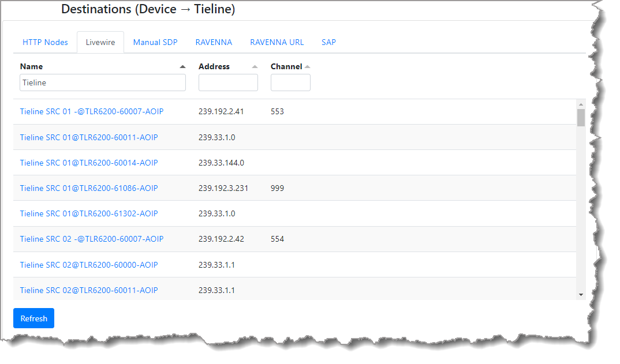Select Tieline SRC 01@TLR6200-60014-AOIP
Screen dimensions: 620x364
pyautogui.click(x=89, y=163)
